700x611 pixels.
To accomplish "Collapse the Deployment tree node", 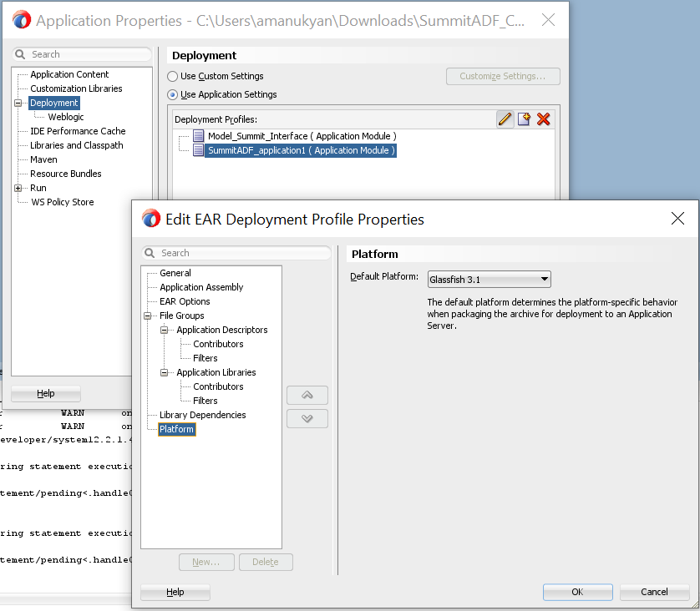I will (x=18, y=103).
